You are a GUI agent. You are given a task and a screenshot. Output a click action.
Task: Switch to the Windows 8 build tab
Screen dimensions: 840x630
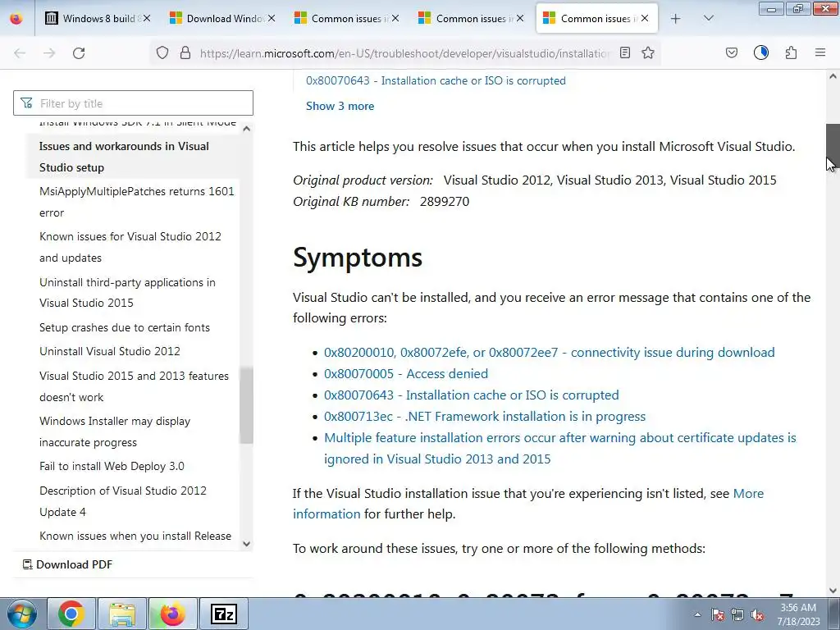point(97,19)
